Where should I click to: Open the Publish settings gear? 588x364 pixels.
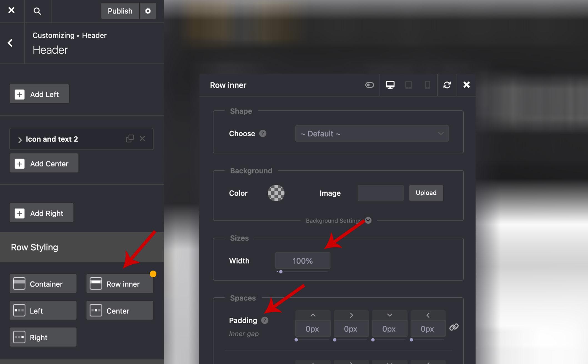148,11
